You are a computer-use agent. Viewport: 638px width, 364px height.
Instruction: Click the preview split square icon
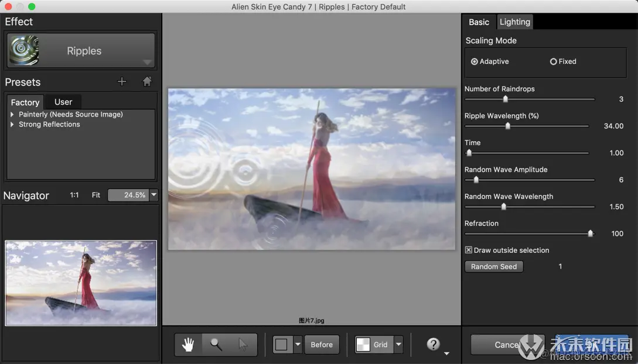(282, 345)
